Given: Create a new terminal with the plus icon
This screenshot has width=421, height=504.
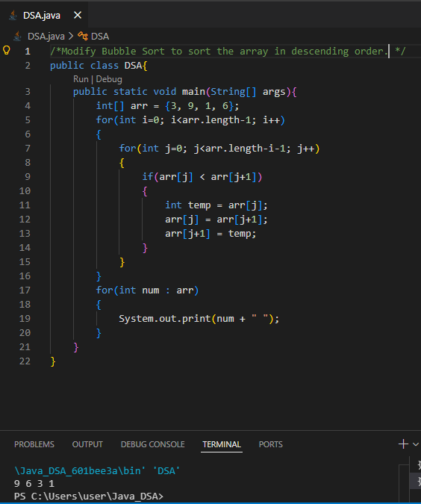Looking at the screenshot, I should click(403, 444).
